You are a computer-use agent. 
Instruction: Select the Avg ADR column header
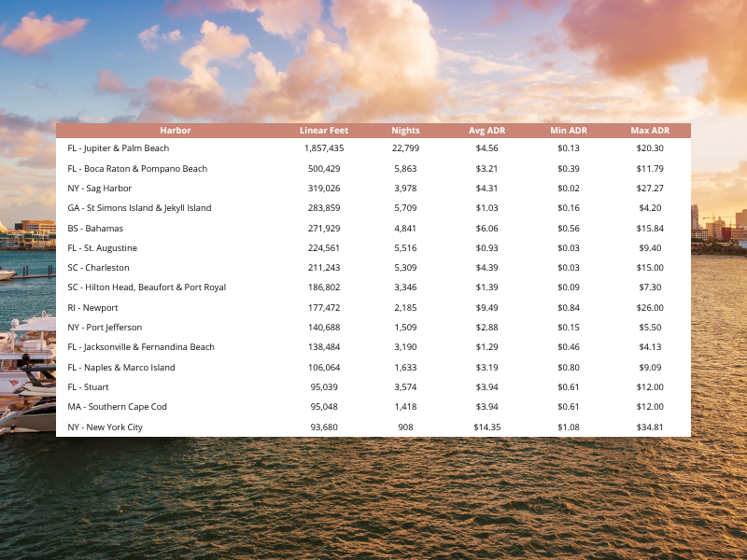click(486, 131)
